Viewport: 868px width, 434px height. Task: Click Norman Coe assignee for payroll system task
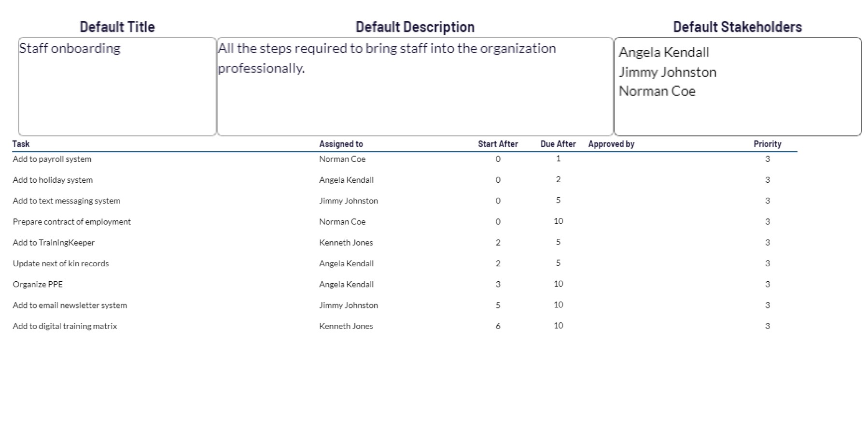tap(342, 159)
